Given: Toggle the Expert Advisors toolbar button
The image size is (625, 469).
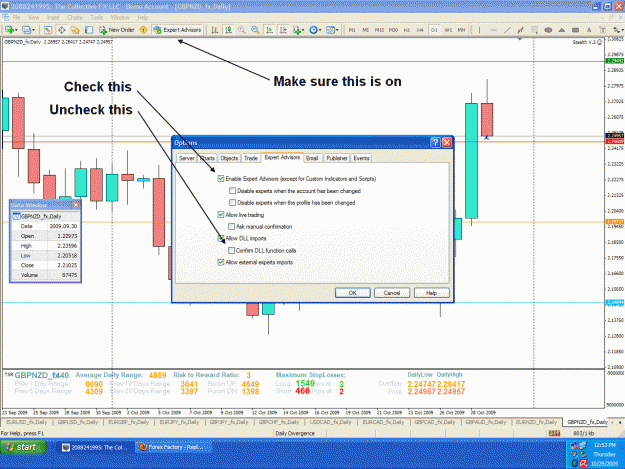Looking at the screenshot, I should (x=177, y=30).
